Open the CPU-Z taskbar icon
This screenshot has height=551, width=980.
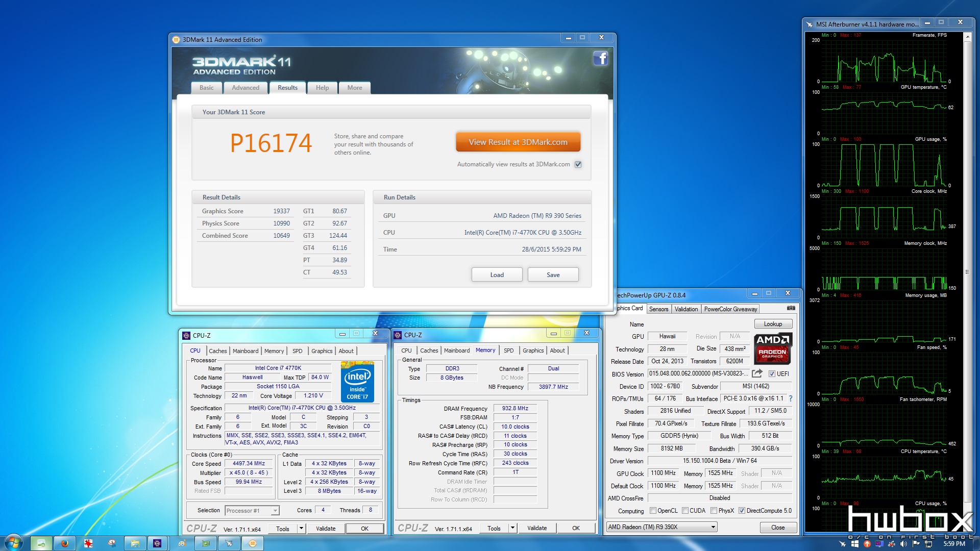(x=157, y=543)
